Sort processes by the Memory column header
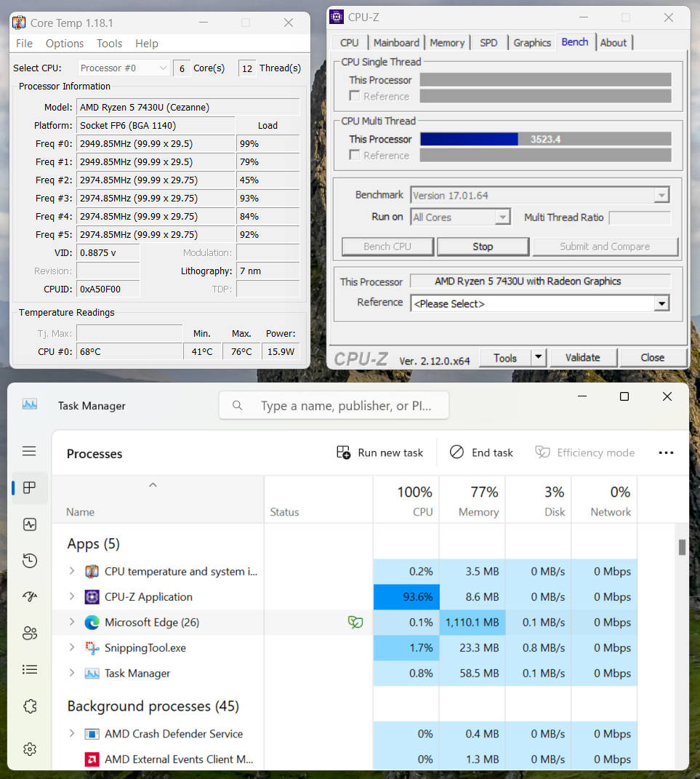This screenshot has width=700, height=779. click(x=472, y=499)
